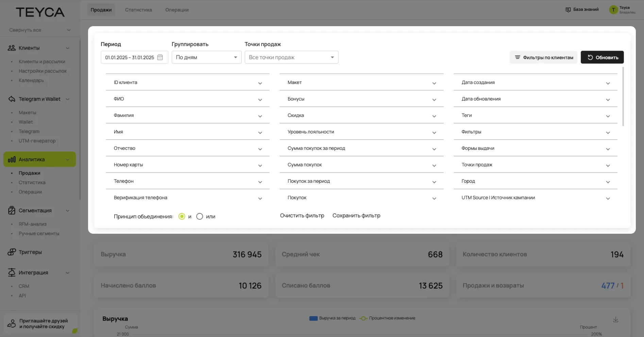The height and width of the screenshot is (337, 644).
Task: Click the filter panel vertical scrollbar
Action: (x=623, y=97)
